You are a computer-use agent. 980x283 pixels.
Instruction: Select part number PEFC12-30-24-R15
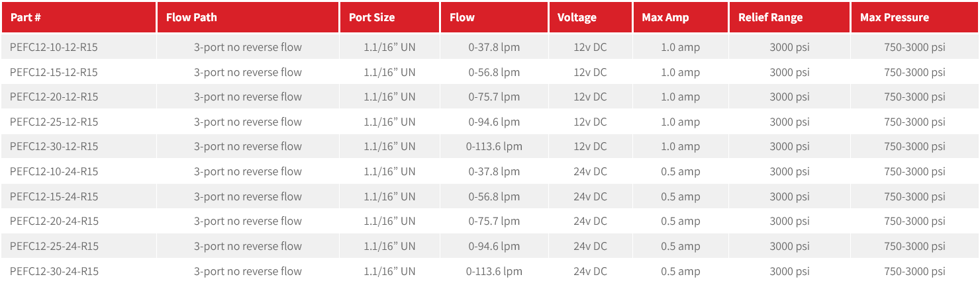[54, 271]
